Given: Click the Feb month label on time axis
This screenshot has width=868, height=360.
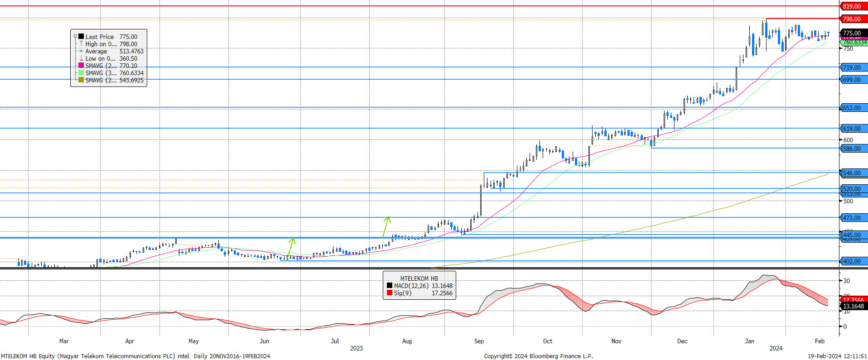Looking at the screenshot, I should 820,341.
